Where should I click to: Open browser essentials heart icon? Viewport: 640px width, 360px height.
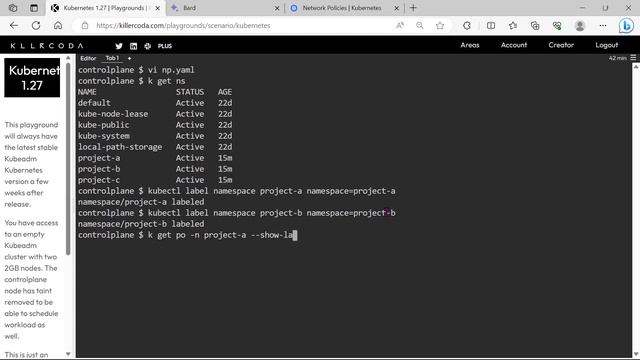tap(557, 25)
